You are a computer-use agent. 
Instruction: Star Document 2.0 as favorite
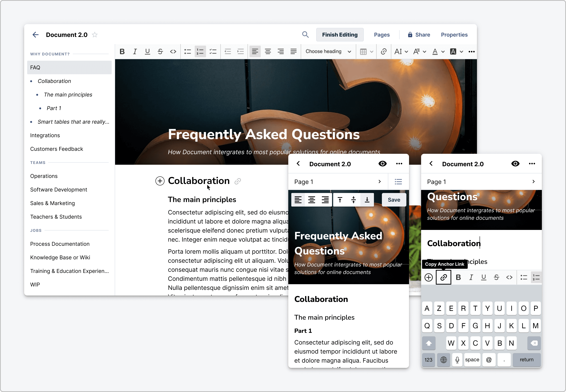pos(95,35)
